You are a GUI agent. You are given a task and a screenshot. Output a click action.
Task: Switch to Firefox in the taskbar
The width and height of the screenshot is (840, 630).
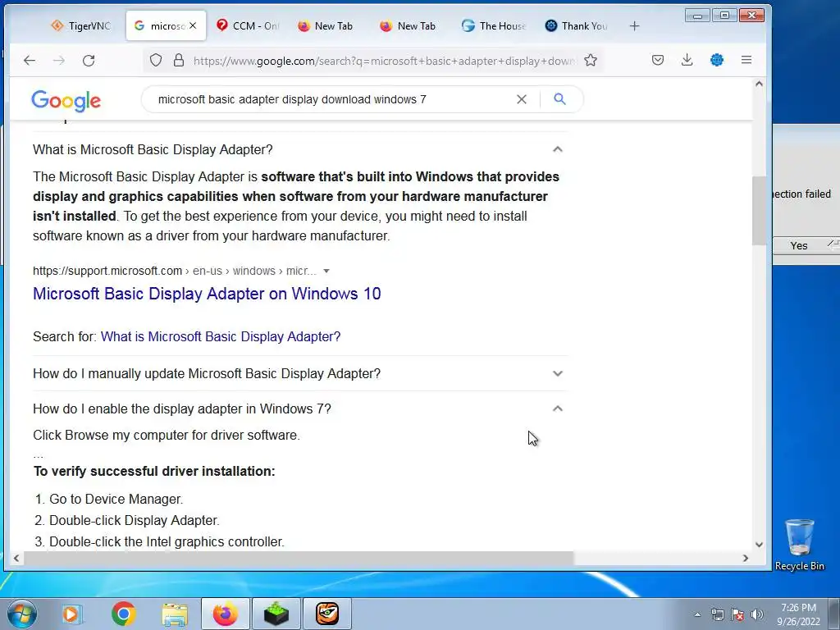coord(226,614)
